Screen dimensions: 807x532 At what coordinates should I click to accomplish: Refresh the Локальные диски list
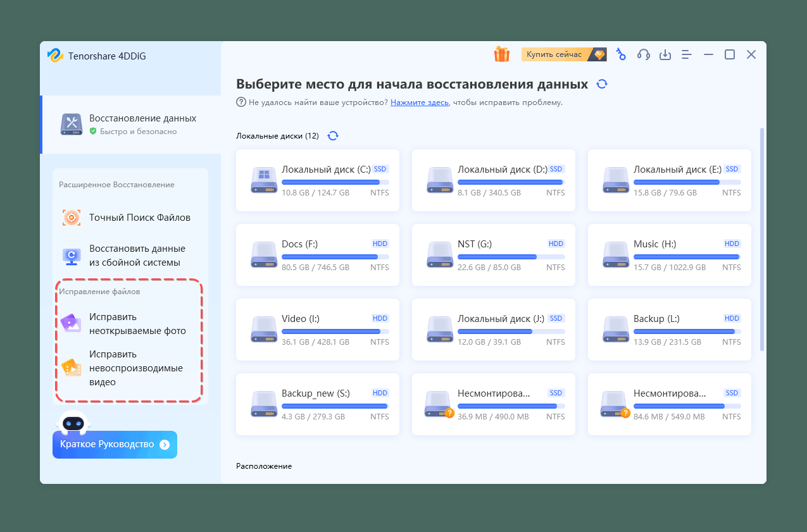333,136
